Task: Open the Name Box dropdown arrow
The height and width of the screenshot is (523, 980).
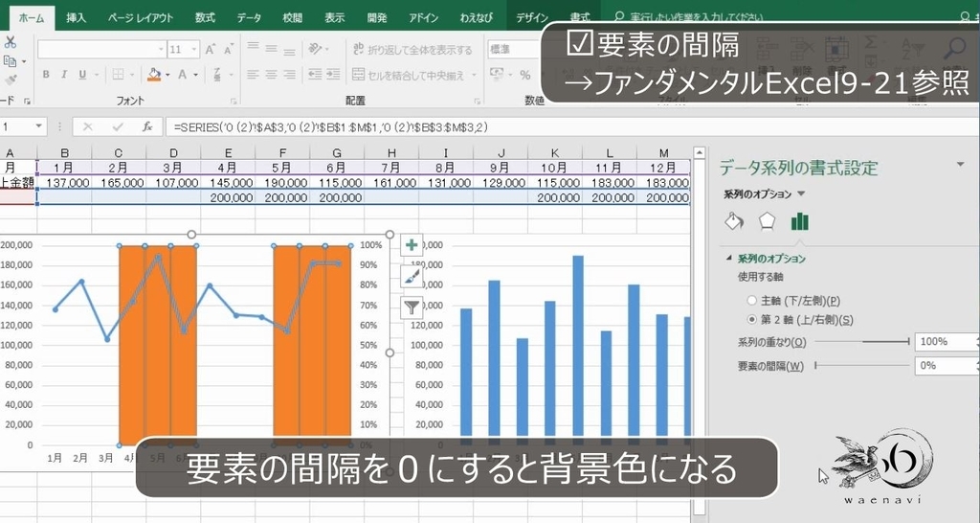Action: [x=38, y=127]
